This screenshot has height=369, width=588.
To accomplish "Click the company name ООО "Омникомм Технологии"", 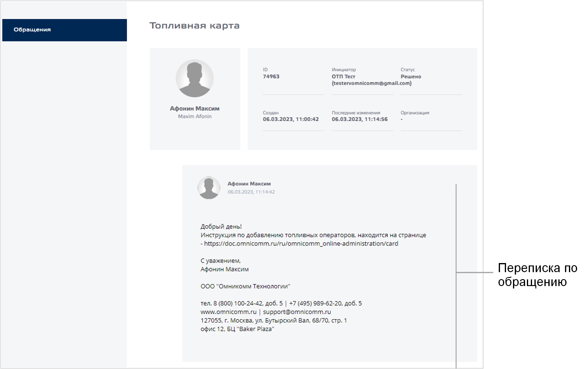I will 245,286.
